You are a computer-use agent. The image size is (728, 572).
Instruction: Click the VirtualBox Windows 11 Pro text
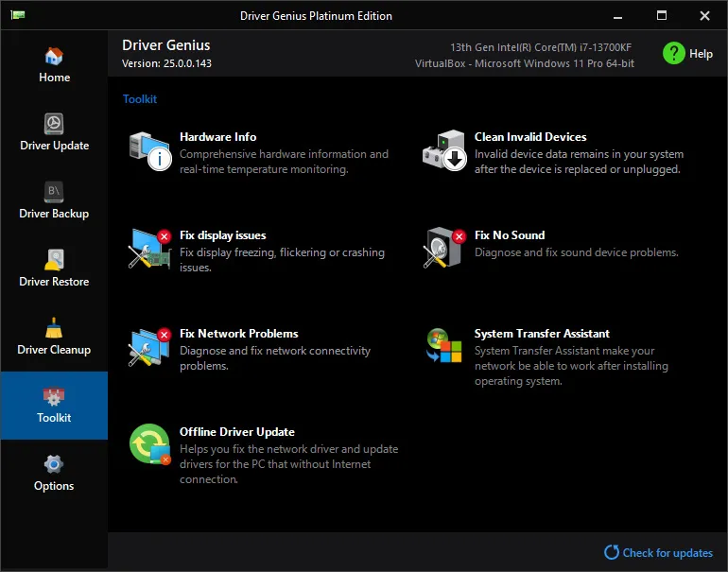[x=524, y=63]
